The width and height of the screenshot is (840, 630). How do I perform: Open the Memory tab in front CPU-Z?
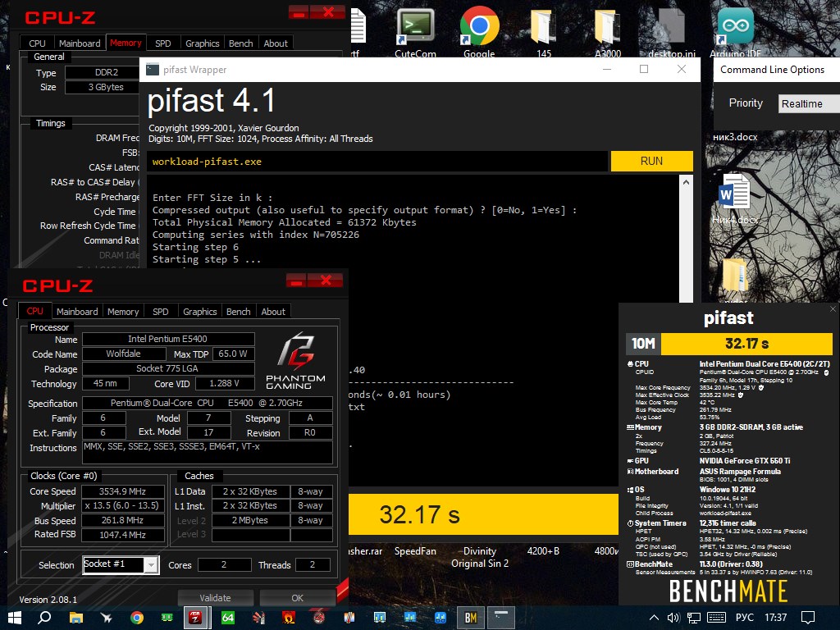[x=123, y=311]
